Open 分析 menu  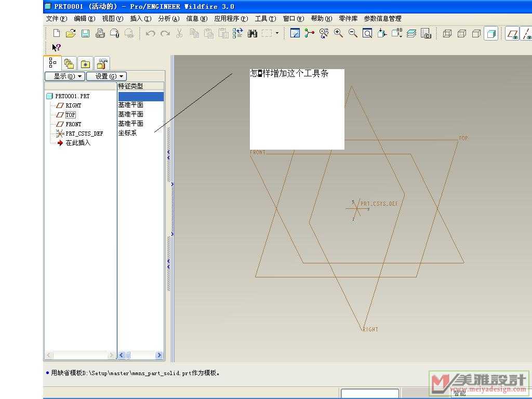point(169,19)
